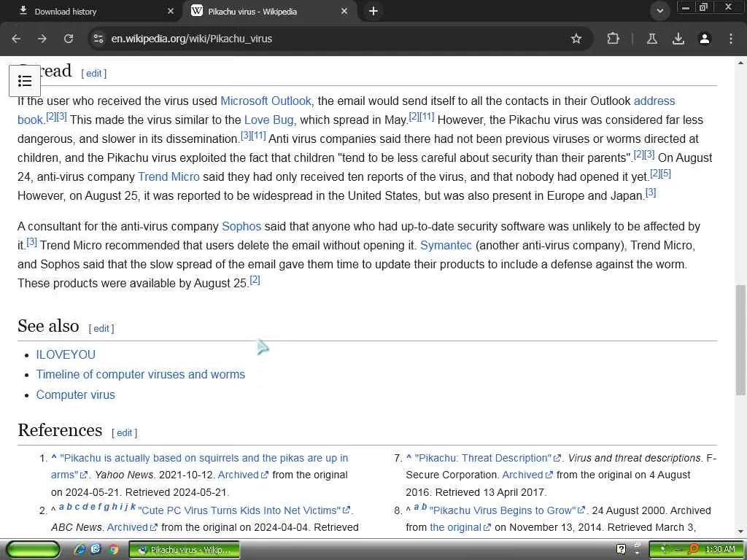Go back to previous page
Screen dimensions: 747x560
pos(16,39)
